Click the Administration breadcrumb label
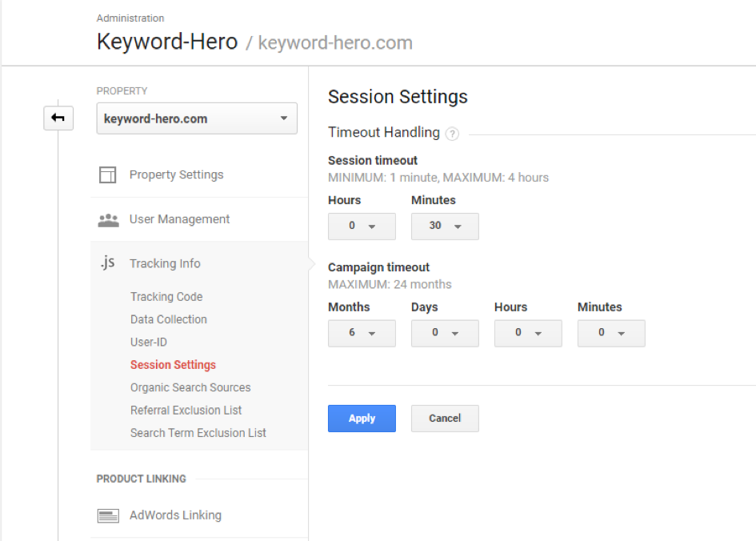The width and height of the screenshot is (756, 541). click(x=130, y=18)
